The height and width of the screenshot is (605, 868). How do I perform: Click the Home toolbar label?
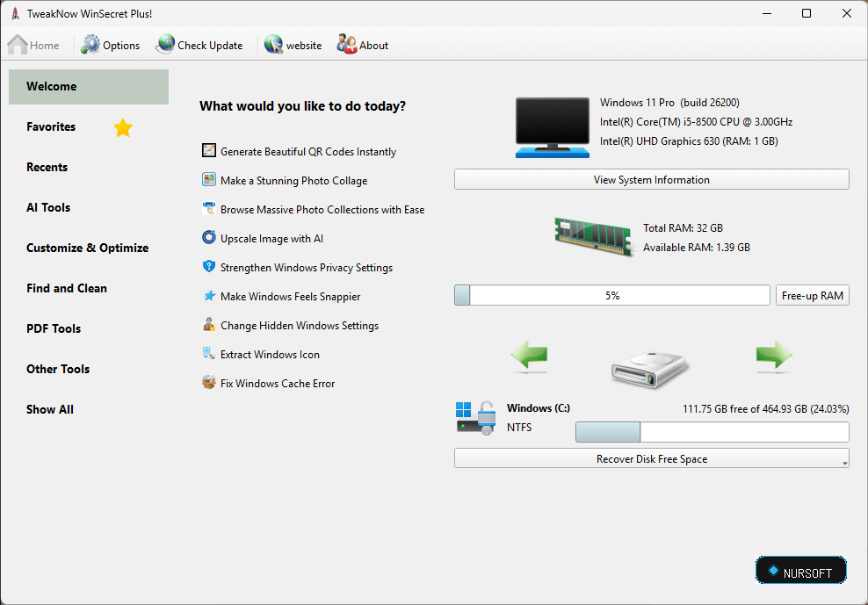pos(44,46)
